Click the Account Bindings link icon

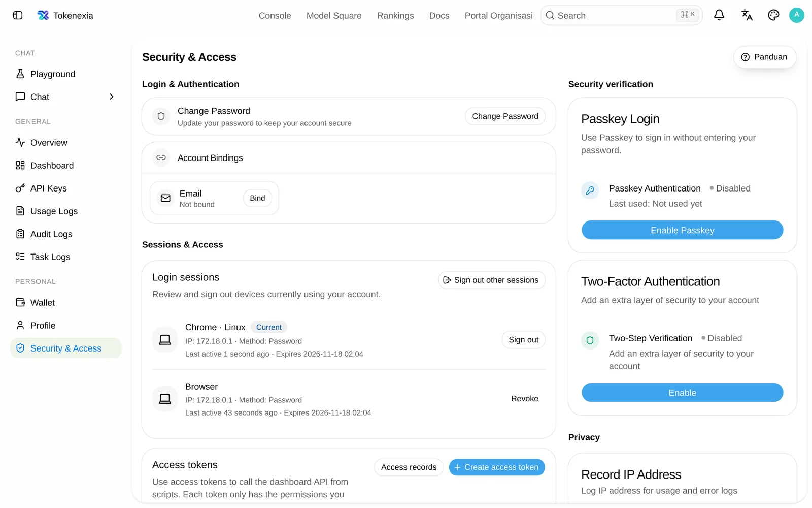(x=161, y=157)
